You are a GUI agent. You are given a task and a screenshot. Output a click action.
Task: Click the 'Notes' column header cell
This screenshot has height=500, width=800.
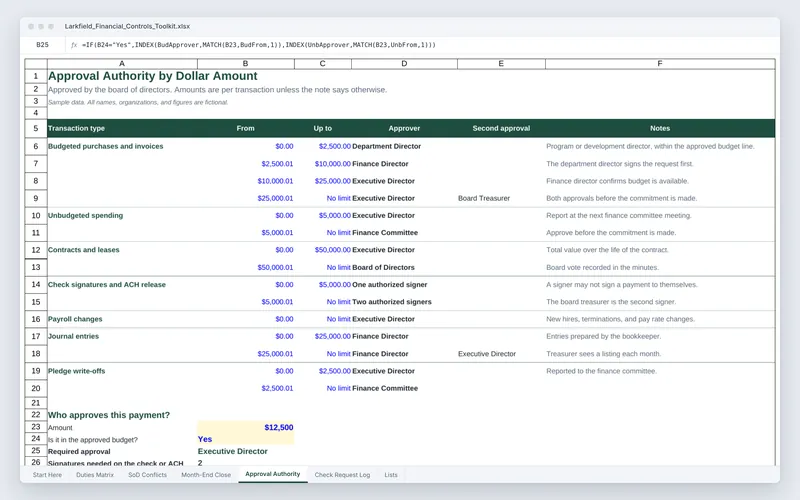click(660, 128)
